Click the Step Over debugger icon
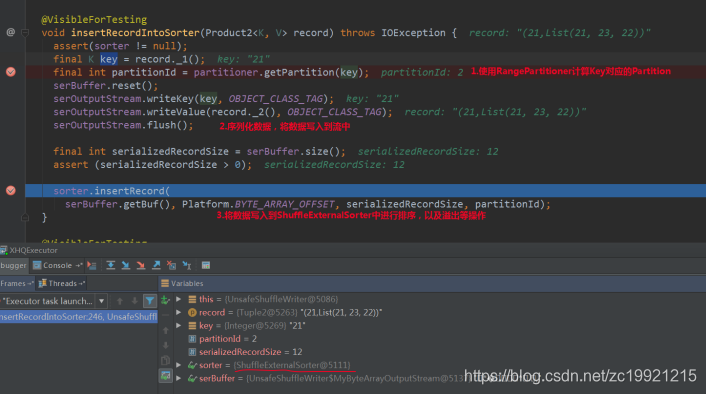Viewport: 707px width, 395px height. point(110,266)
